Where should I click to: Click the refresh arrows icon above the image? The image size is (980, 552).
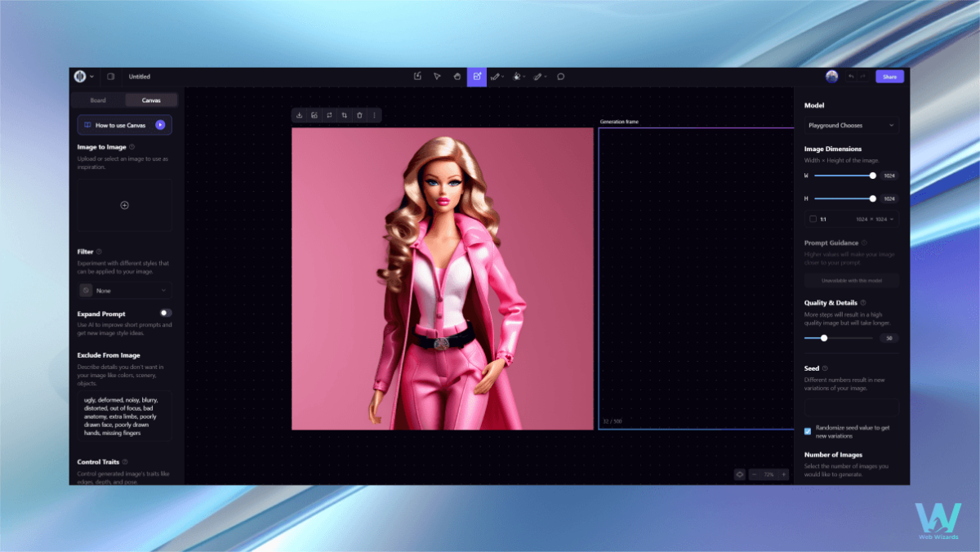[329, 115]
